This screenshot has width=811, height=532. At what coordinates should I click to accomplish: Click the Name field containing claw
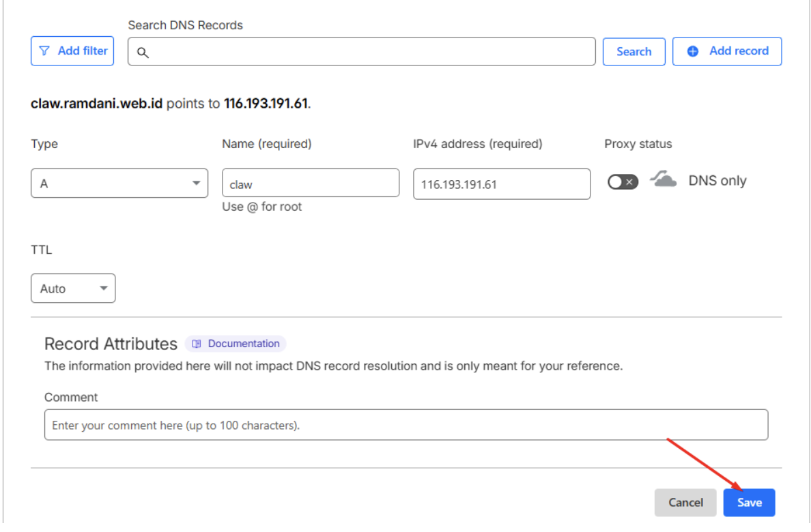coord(311,183)
